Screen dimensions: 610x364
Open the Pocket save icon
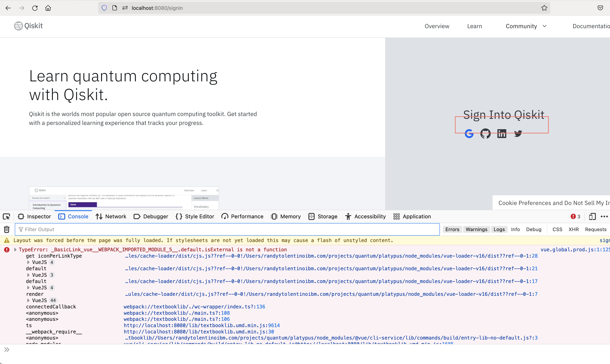(x=600, y=8)
